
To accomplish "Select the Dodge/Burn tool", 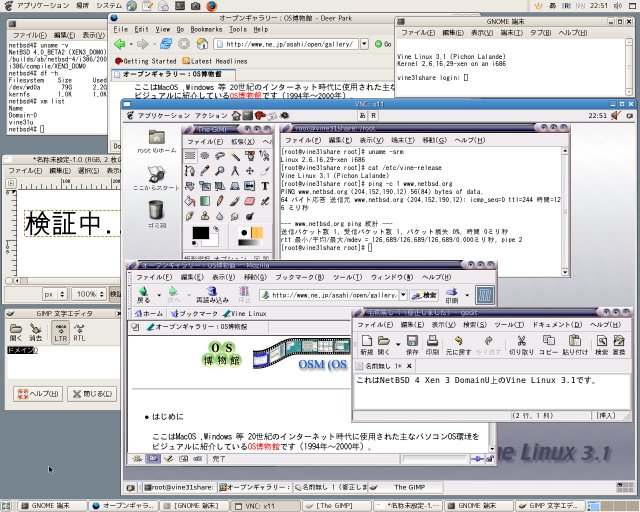I will pyautogui.click(x=250, y=216).
